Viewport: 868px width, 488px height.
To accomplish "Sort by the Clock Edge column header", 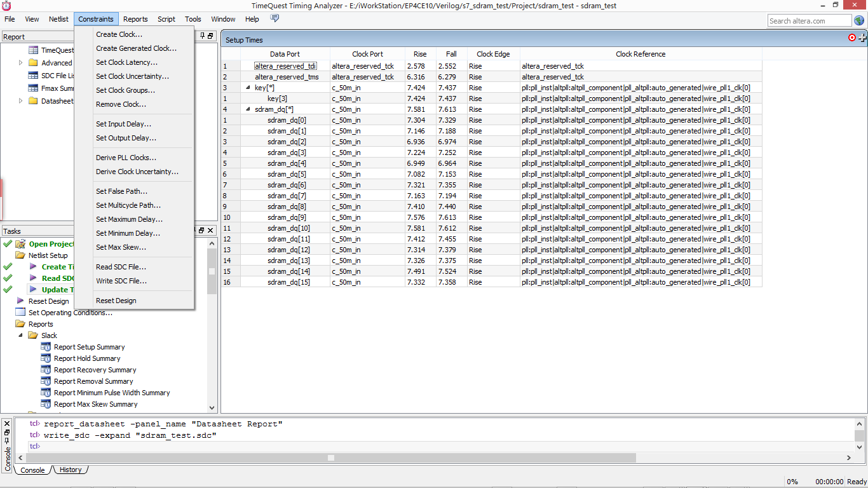I will 493,54.
